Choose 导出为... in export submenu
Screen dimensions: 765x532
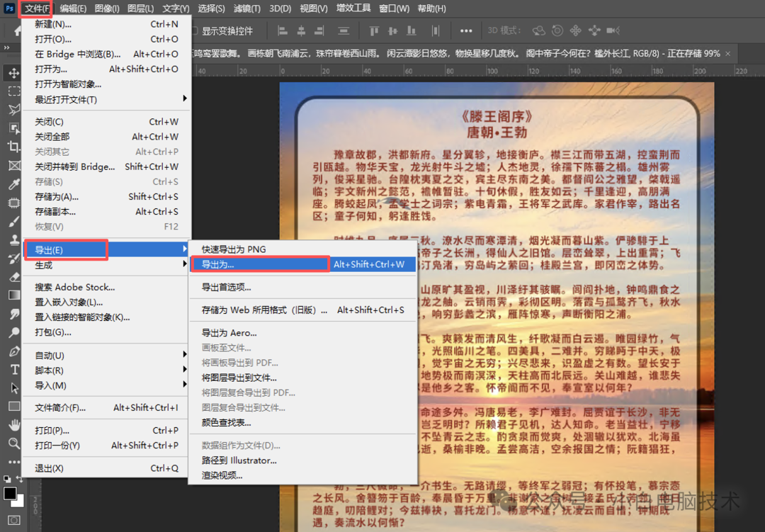tap(302, 264)
